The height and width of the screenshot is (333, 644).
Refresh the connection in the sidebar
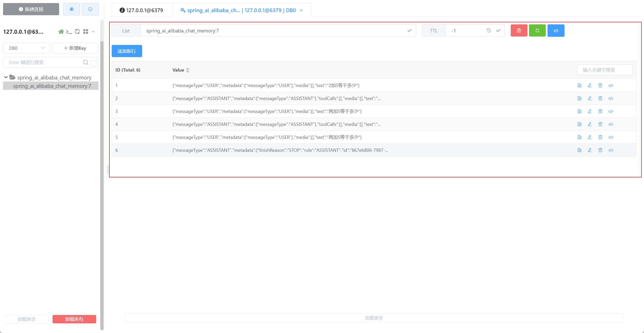click(x=77, y=31)
